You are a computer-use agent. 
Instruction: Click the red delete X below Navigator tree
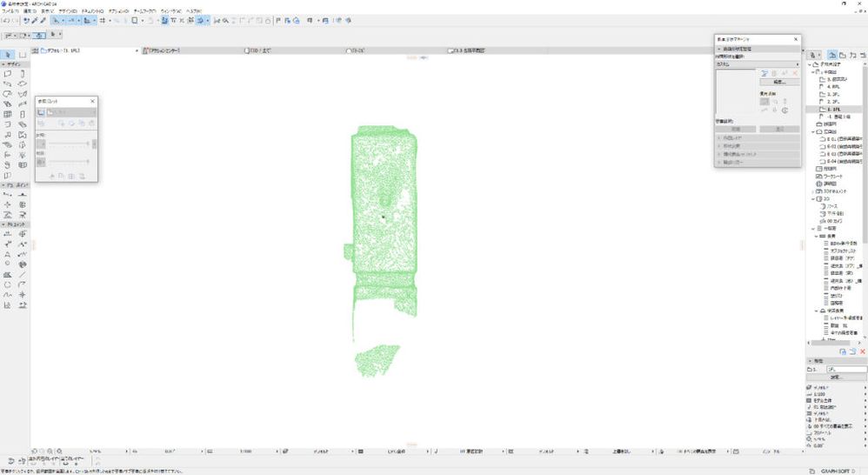point(863,351)
